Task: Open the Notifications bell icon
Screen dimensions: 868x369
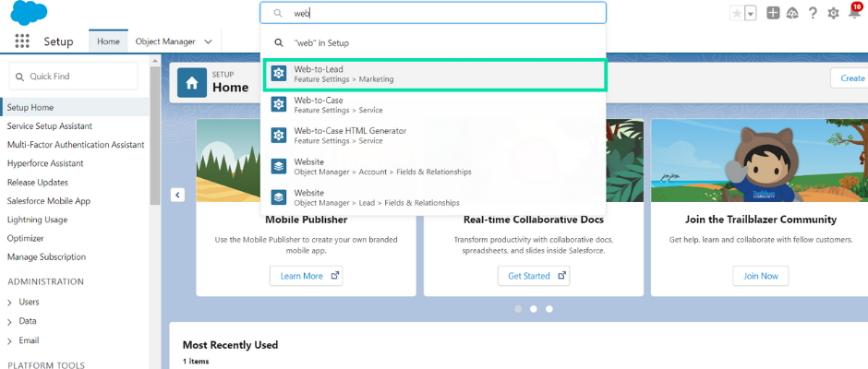Action: (x=855, y=13)
